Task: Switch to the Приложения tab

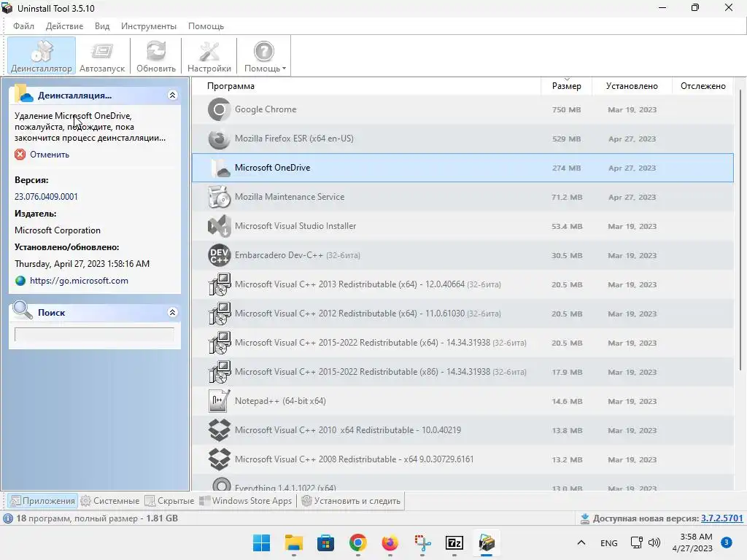Action: (42, 501)
